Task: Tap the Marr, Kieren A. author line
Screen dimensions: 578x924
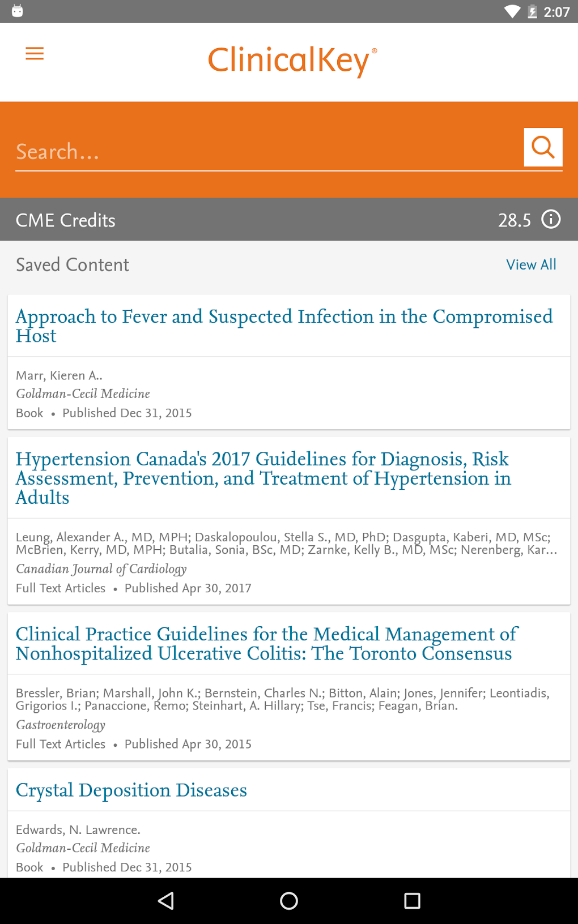Action: [x=59, y=375]
